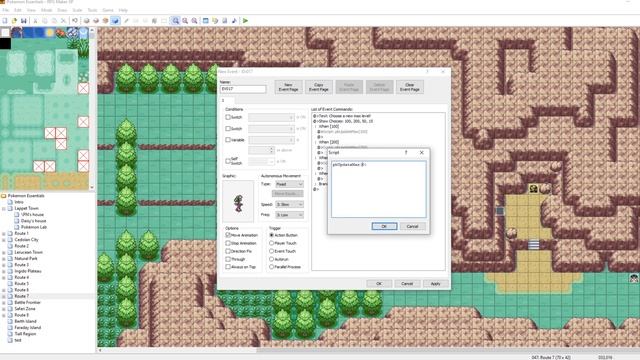This screenshot has height=360, width=640.
Task: Open the Edit menu
Action: coord(18,10)
